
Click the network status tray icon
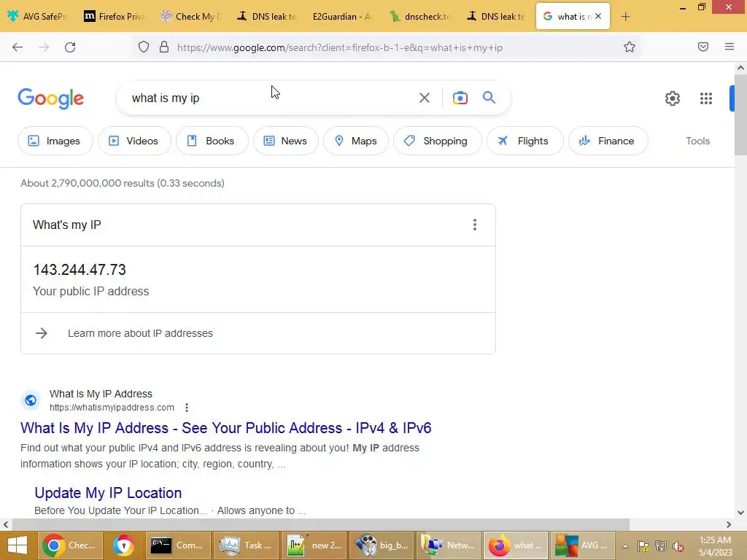click(x=660, y=546)
